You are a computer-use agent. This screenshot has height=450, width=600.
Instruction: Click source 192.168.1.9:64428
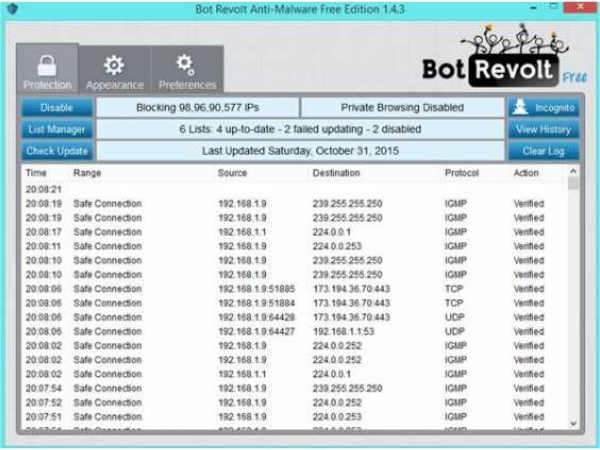pyautogui.click(x=257, y=317)
